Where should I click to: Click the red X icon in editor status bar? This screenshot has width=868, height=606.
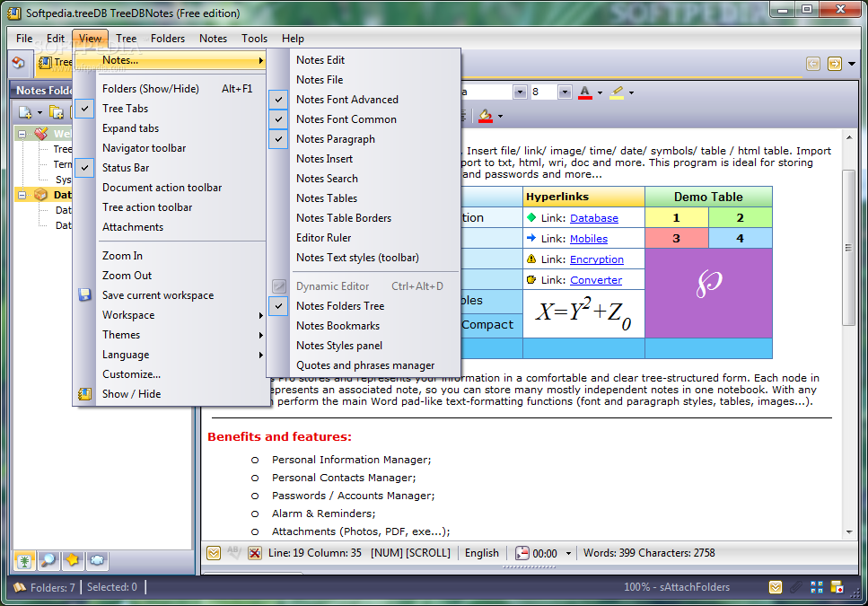coord(255,553)
